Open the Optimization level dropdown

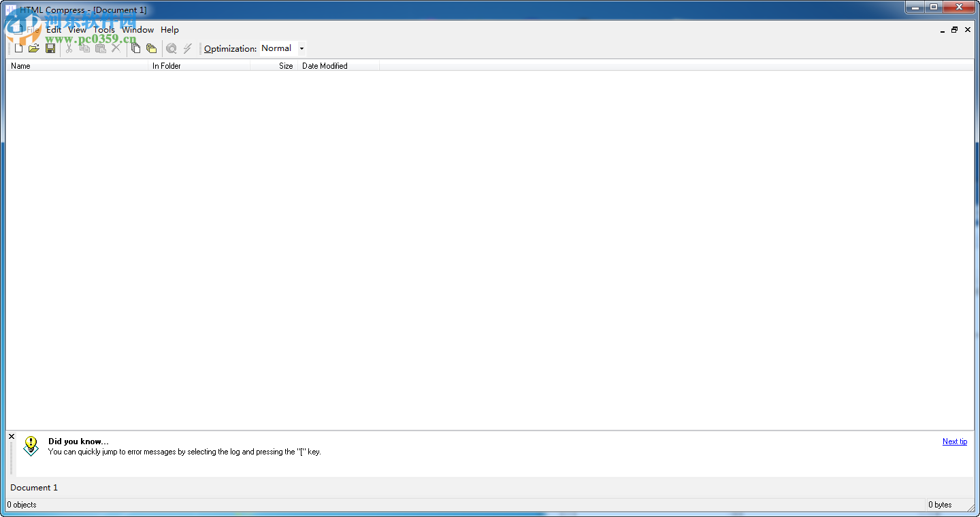[301, 48]
